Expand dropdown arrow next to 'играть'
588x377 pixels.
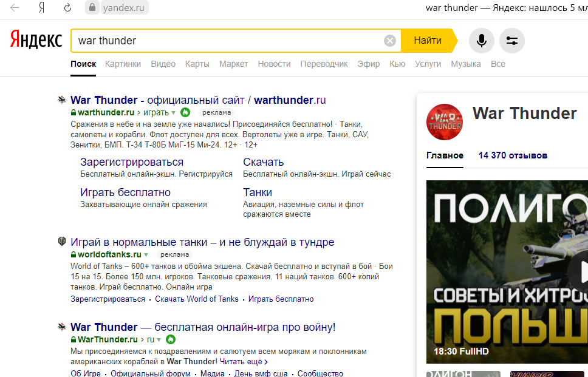coord(173,113)
